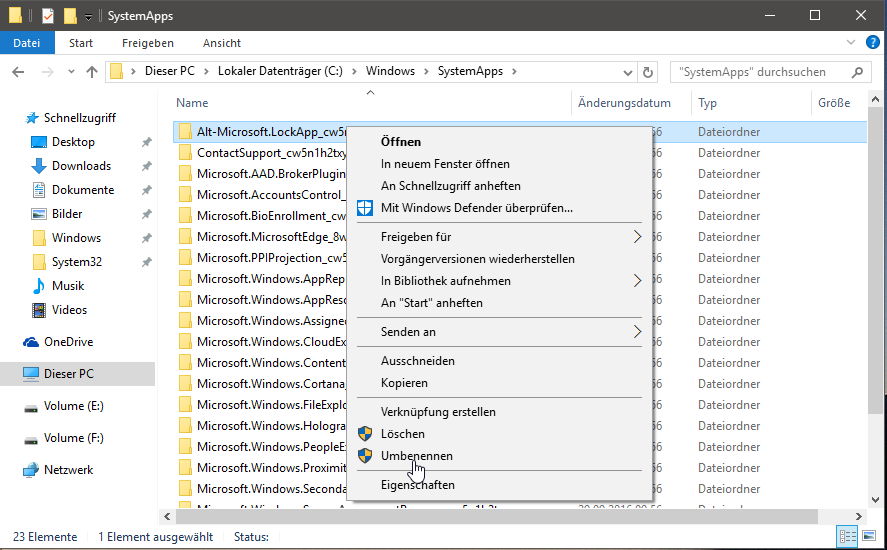Expand the In Bibliothek aufnehmen submenu
This screenshot has width=887, height=550.
[637, 281]
